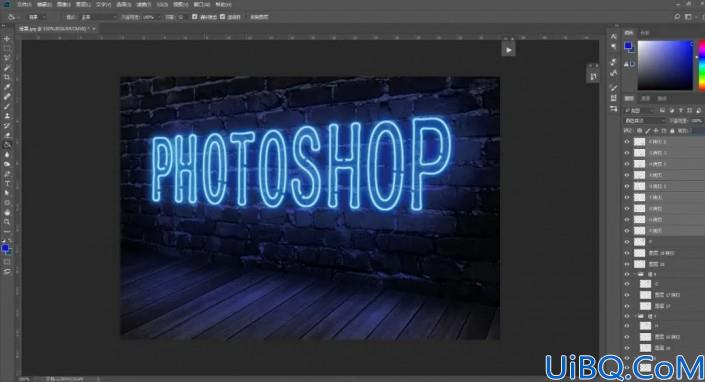Collapse the upper layer group arrow
This screenshot has height=382, width=705.
635,274
